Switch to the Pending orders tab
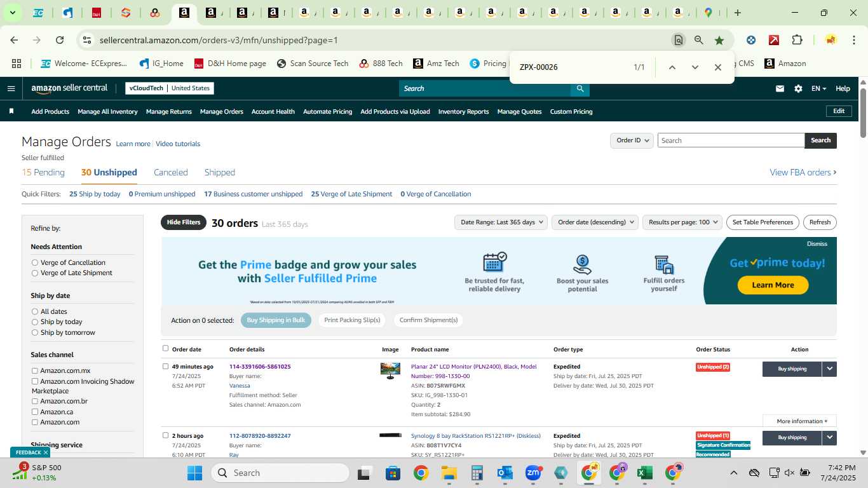Screen dimensions: 868x488 pos(43,172)
